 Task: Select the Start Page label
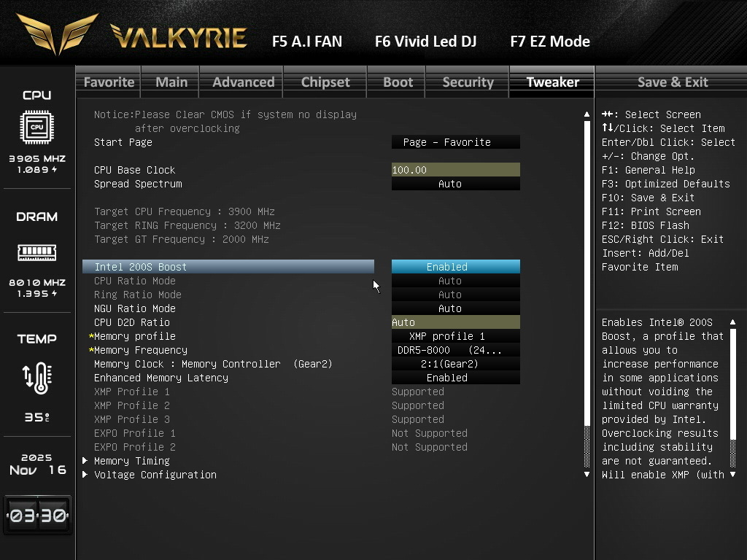[x=123, y=142]
